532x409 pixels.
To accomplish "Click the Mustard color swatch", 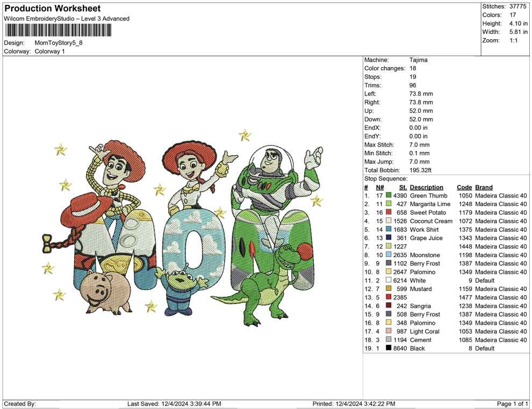I will 389,289.
